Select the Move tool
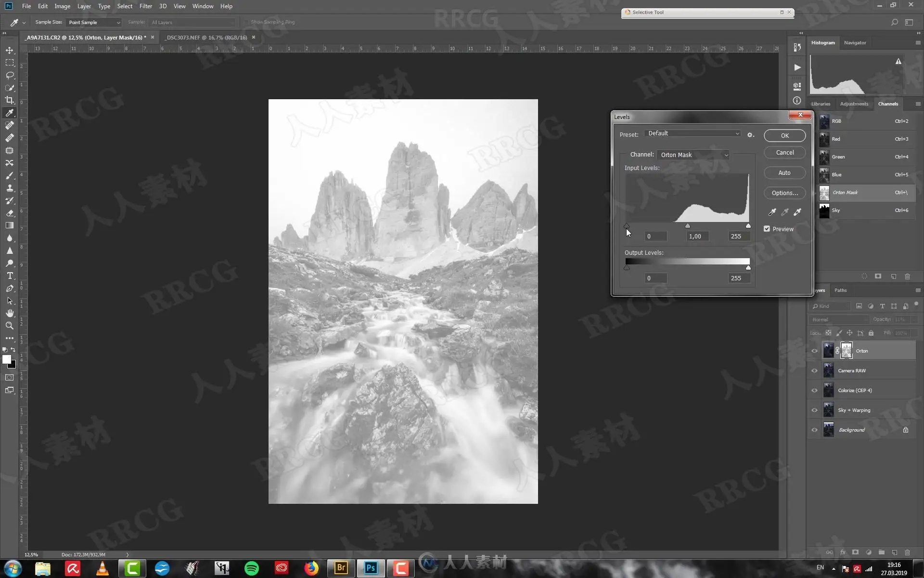Image resolution: width=924 pixels, height=578 pixels. click(x=10, y=50)
